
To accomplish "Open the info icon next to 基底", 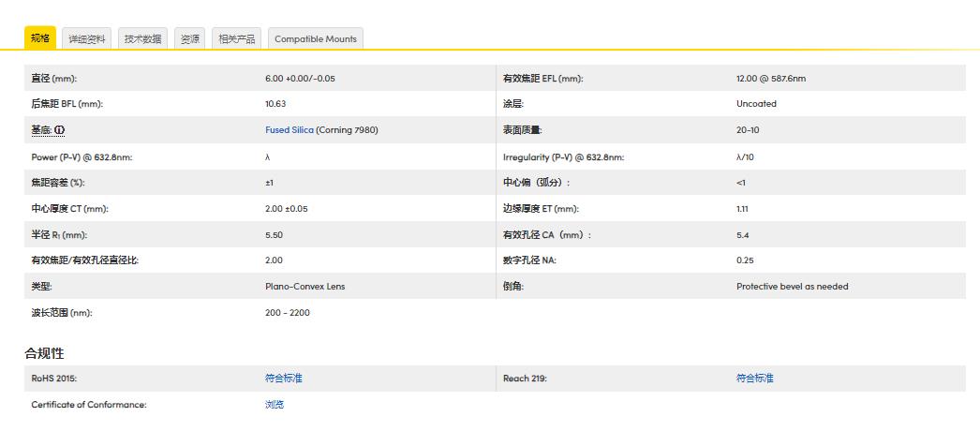I will click(59, 130).
